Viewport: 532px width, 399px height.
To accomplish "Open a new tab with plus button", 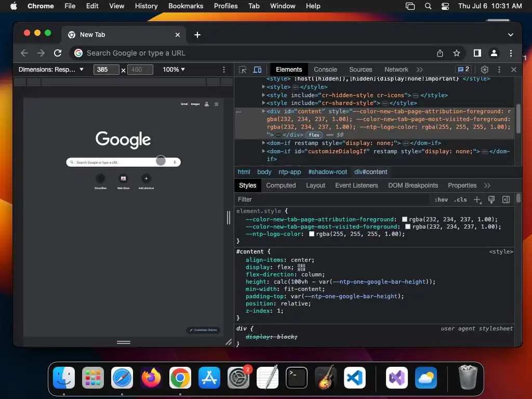I will click(197, 35).
